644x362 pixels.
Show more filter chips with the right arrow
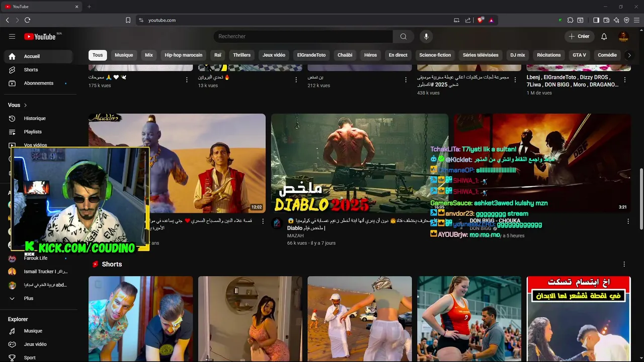(x=629, y=55)
